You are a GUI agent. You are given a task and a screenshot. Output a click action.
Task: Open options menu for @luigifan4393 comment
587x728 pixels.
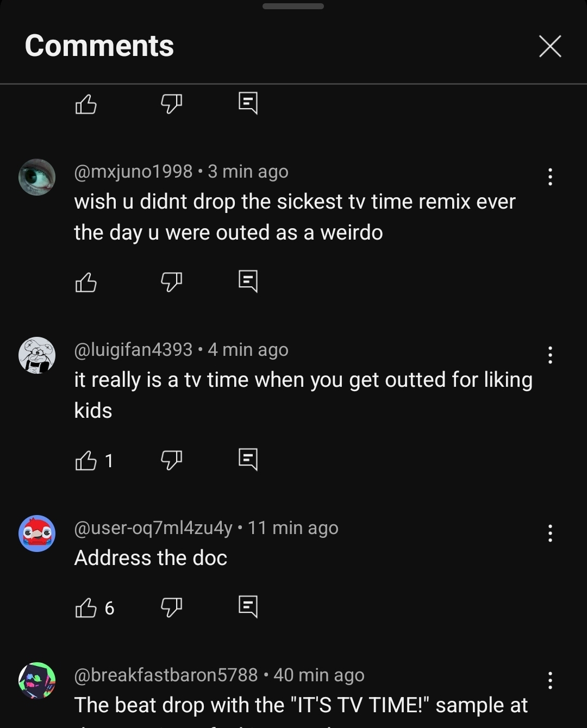click(550, 355)
